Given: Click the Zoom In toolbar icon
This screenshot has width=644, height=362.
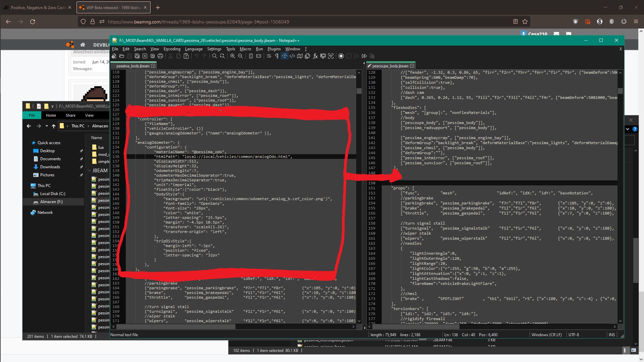Looking at the screenshot, I should click(232, 56).
